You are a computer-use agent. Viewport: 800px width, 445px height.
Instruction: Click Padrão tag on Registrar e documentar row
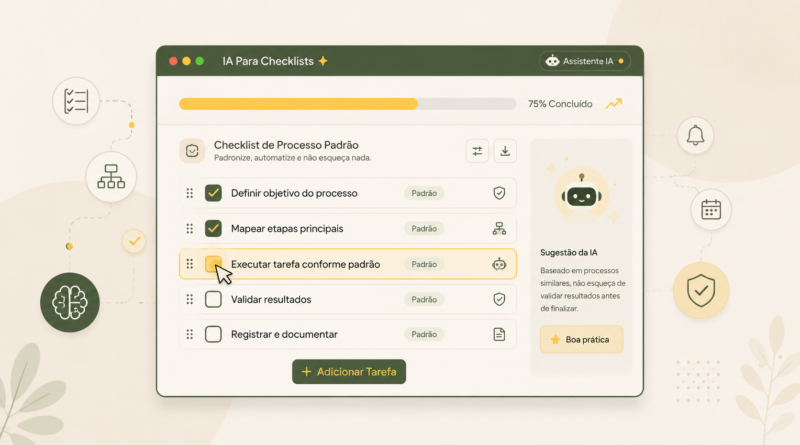coord(424,334)
